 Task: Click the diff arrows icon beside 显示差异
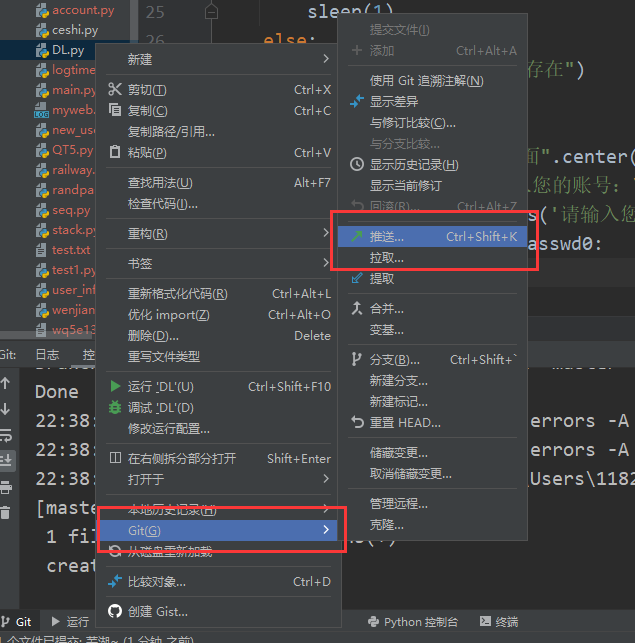tap(357, 101)
